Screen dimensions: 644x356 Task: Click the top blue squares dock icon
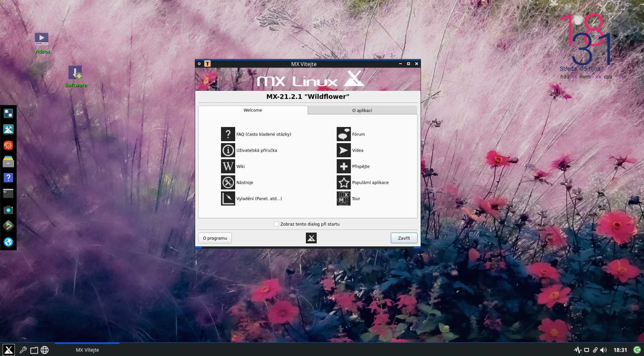pyautogui.click(x=8, y=113)
